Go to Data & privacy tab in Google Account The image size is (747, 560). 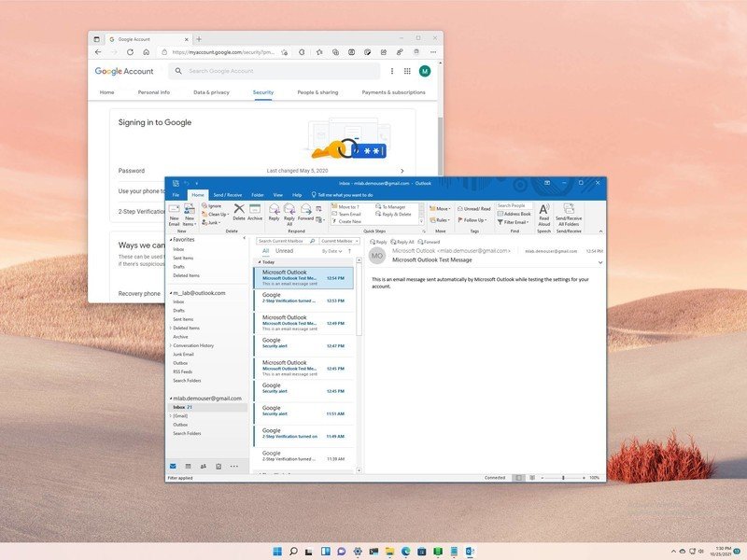211,92
